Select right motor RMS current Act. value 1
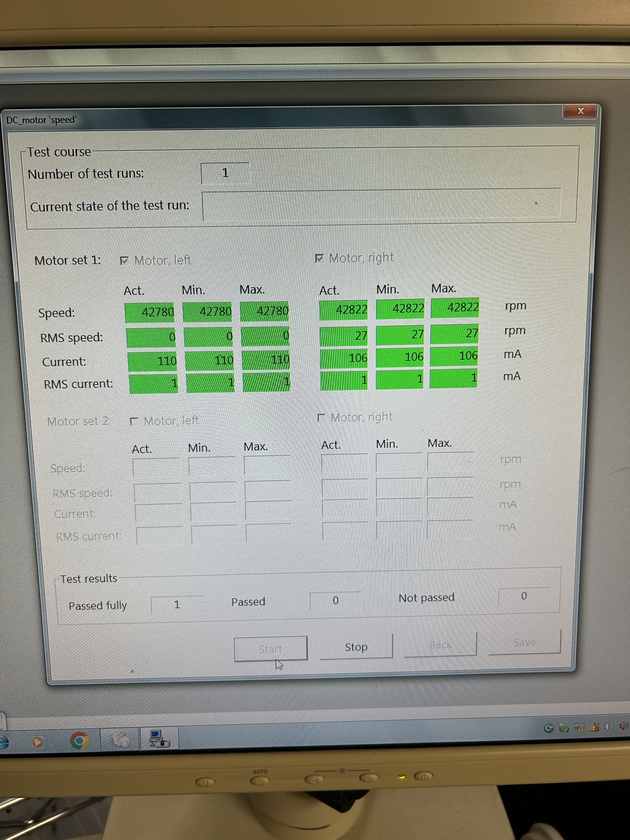This screenshot has height=840, width=630. point(344,380)
